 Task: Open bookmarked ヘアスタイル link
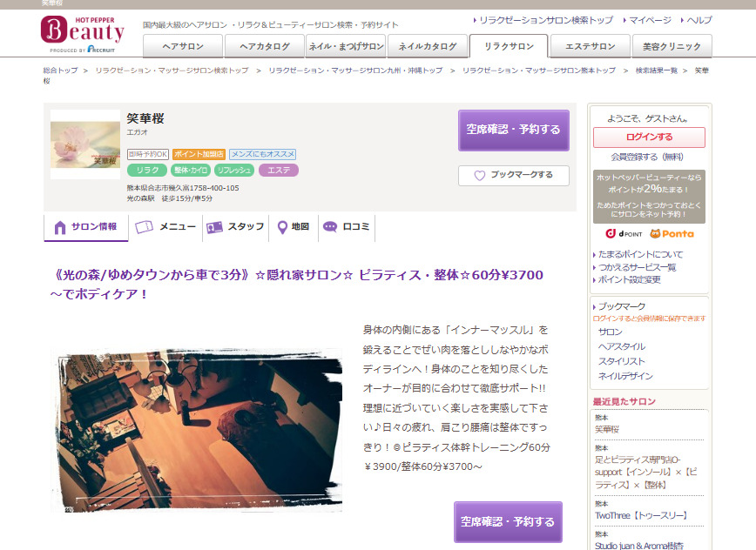click(x=622, y=346)
